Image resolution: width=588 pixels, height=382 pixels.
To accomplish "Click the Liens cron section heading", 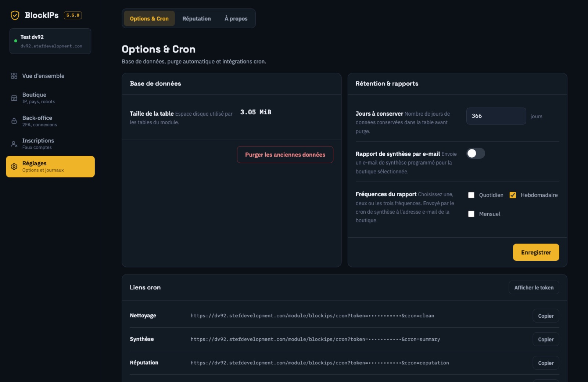I will pos(145,287).
